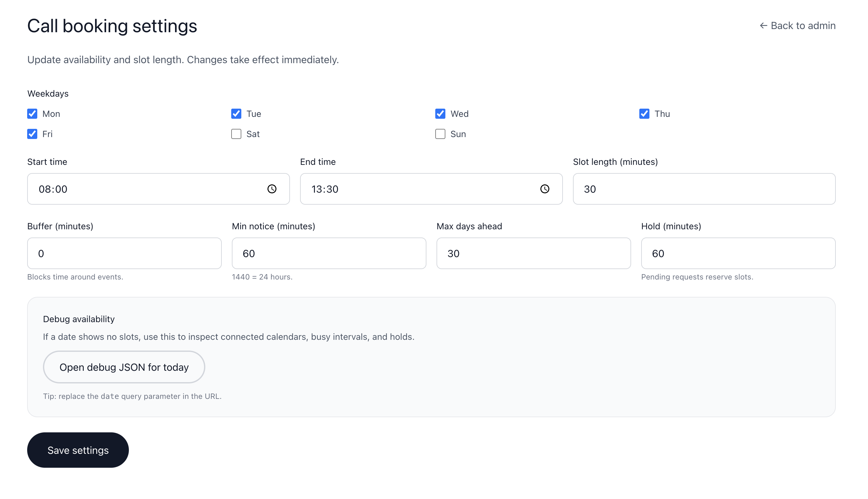Select the Min notice input

pos(328,253)
